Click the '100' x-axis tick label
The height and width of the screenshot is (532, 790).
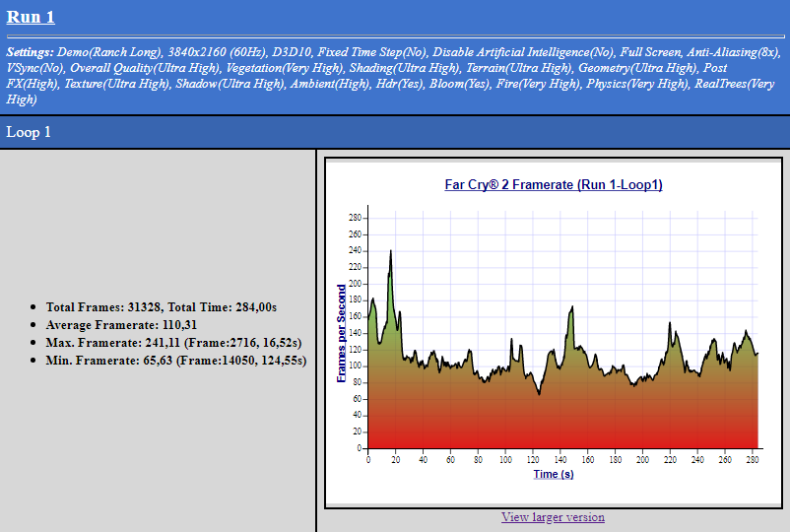point(505,459)
